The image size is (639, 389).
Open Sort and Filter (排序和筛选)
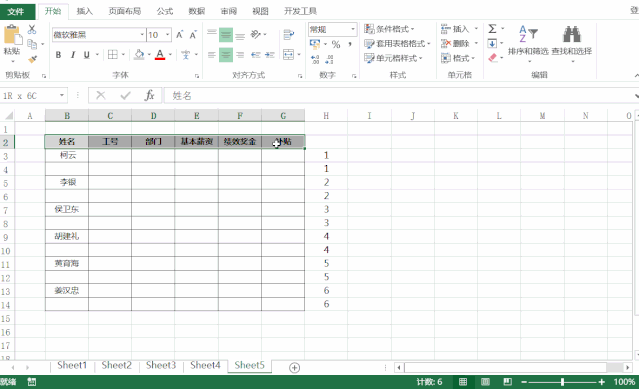point(528,44)
